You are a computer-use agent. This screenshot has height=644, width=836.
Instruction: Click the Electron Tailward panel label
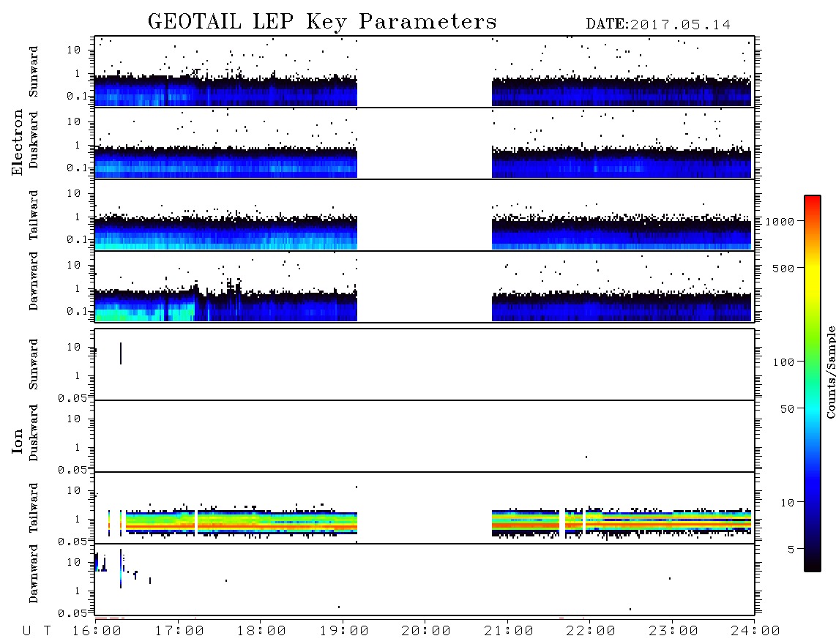point(34,214)
